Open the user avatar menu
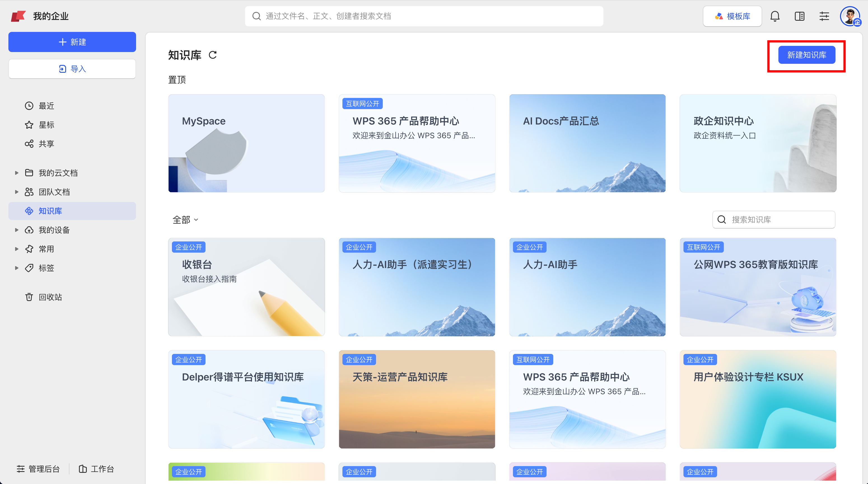This screenshot has width=868, height=484. [x=850, y=16]
